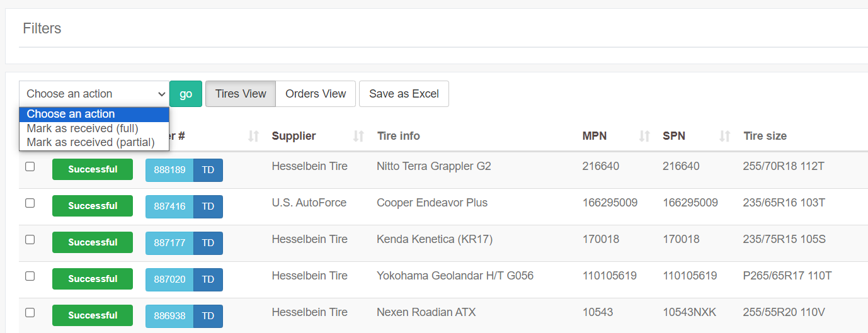
Task: Open order number 886938
Action: (169, 316)
